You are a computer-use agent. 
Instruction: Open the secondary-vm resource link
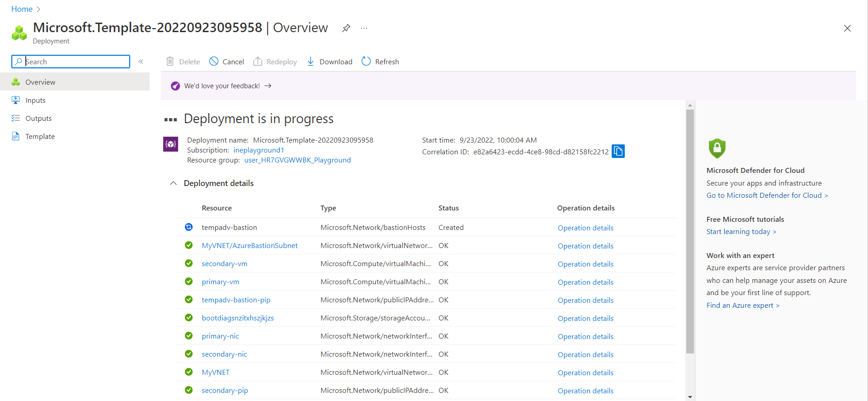click(224, 264)
